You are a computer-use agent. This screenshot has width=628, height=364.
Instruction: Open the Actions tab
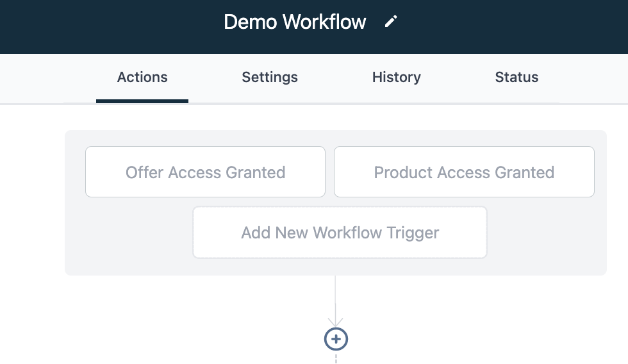142,77
